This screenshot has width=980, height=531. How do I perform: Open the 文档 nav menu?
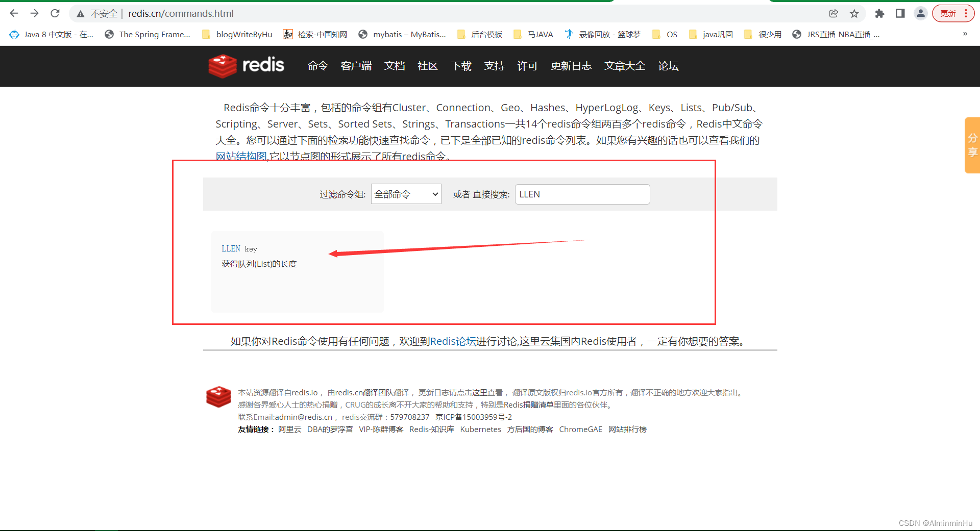[395, 66]
